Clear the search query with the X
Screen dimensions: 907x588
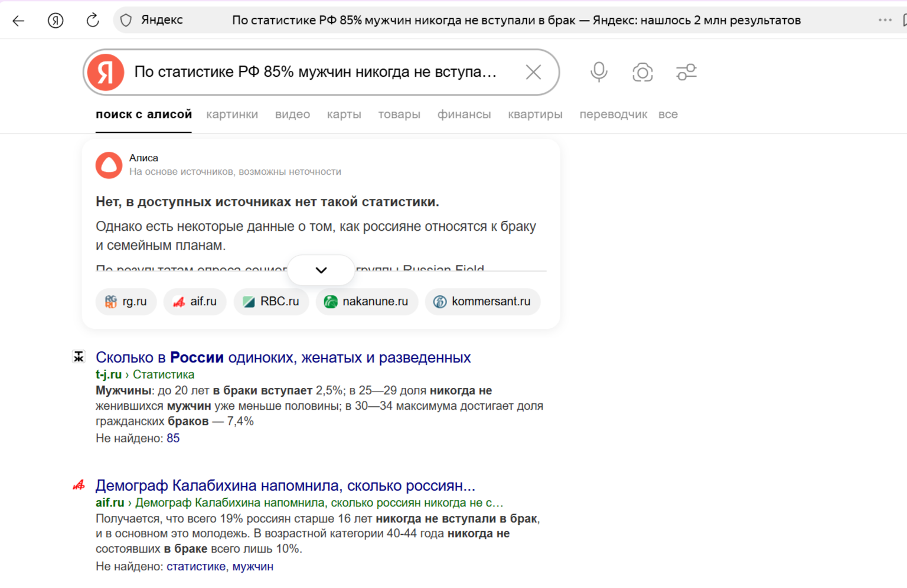[533, 72]
